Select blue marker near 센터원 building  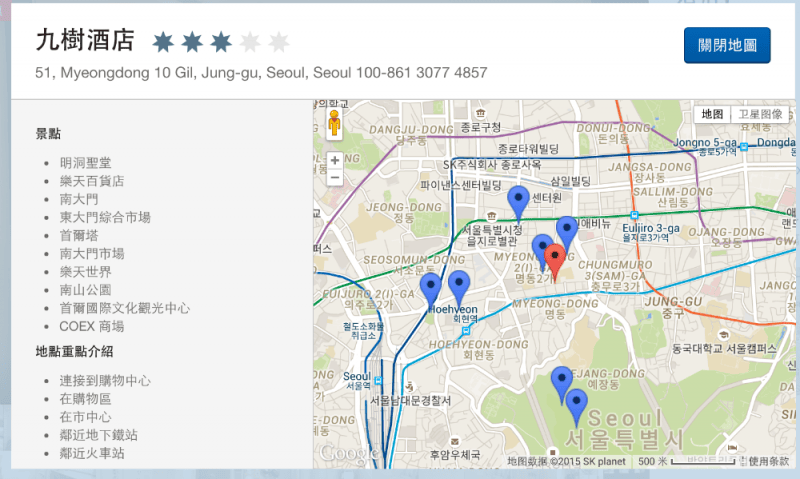(518, 204)
